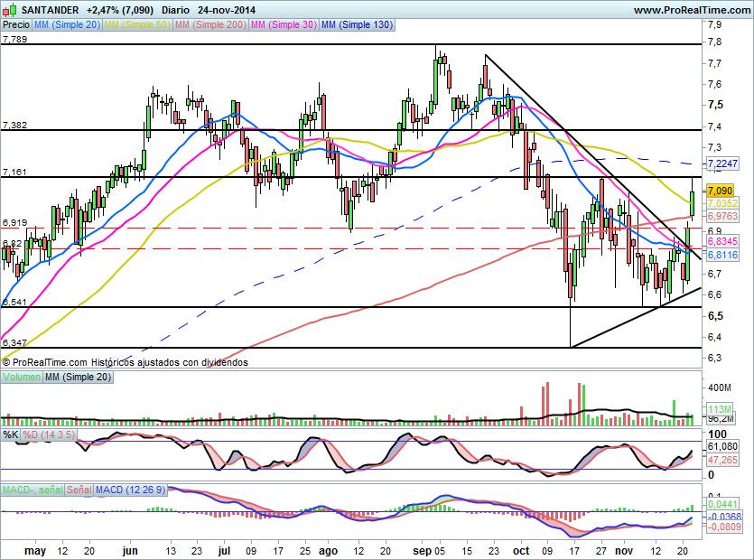
Task: Open MM (Simple 200) red average label
Action: coord(210,24)
